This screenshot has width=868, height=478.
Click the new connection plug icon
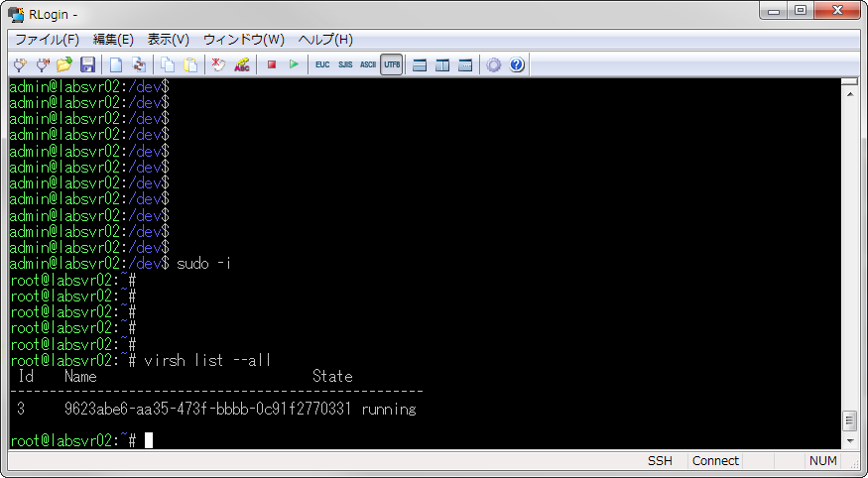coord(20,64)
